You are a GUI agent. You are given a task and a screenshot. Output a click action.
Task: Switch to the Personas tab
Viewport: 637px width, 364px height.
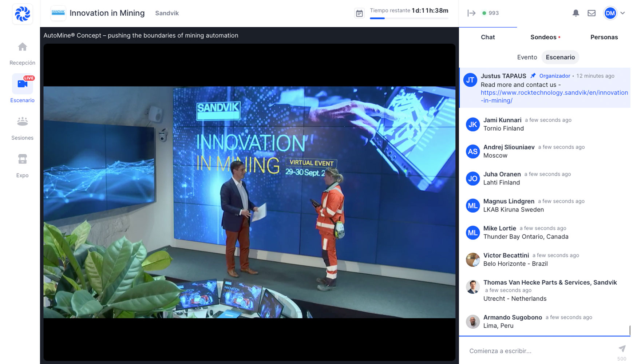(604, 37)
